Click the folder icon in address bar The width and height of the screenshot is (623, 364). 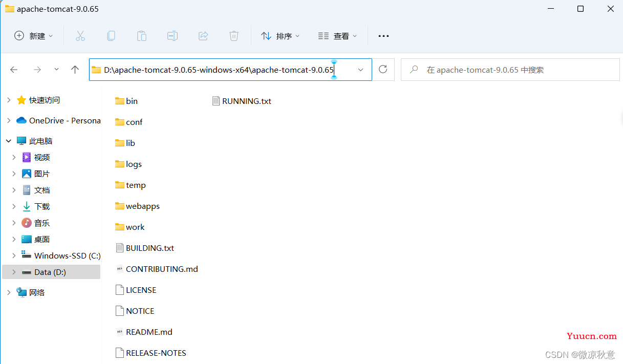point(96,70)
